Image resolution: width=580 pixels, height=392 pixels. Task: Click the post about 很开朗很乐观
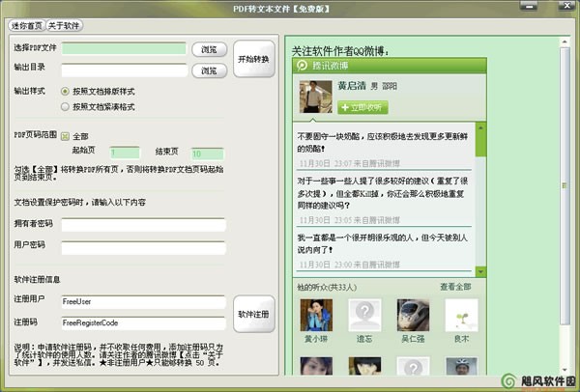pyautogui.click(x=383, y=244)
